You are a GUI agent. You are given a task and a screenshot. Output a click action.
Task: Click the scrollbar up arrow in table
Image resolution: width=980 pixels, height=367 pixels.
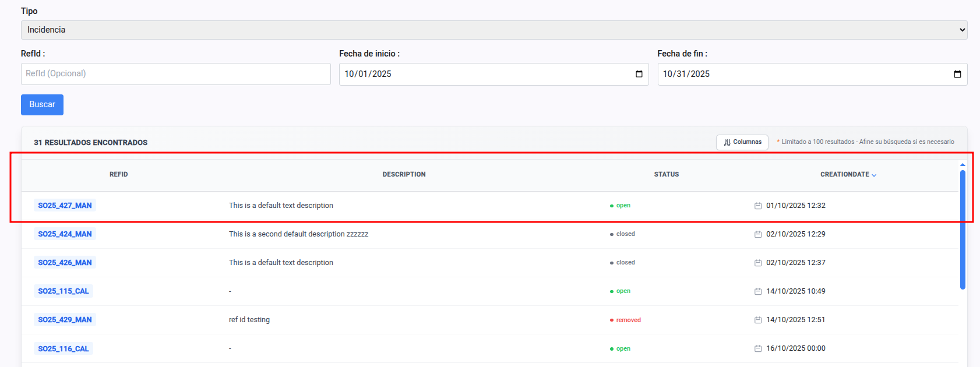tap(963, 165)
